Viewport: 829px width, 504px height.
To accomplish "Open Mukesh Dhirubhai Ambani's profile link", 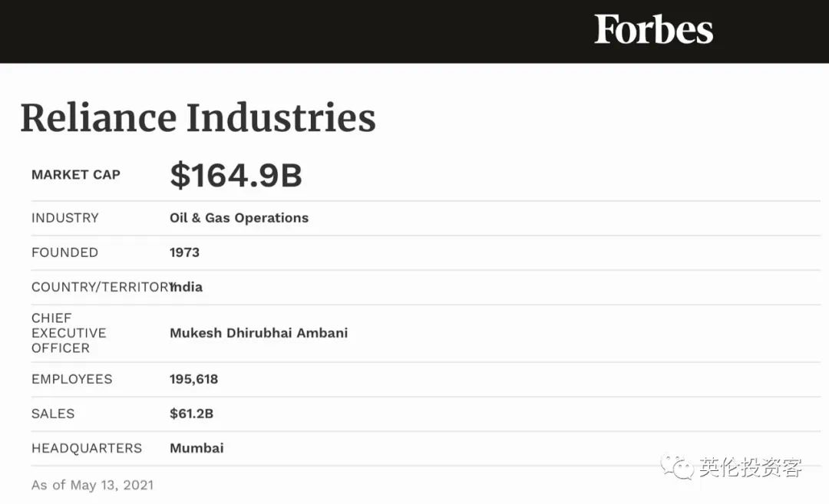I will click(x=259, y=333).
